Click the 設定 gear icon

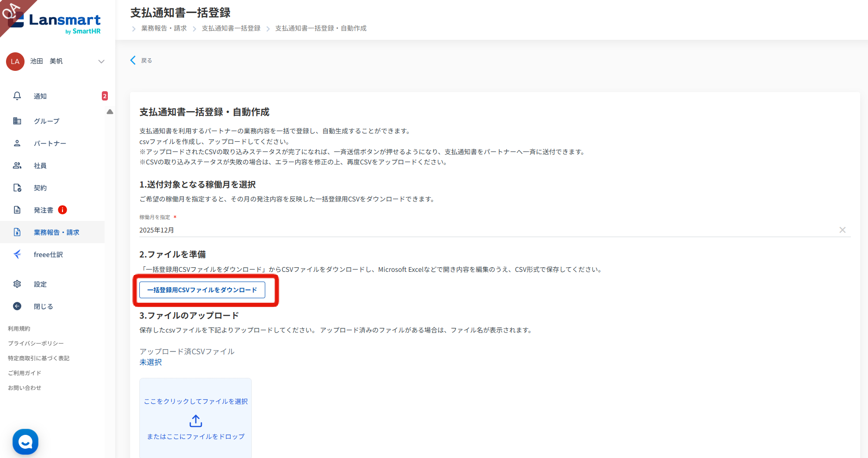pyautogui.click(x=17, y=284)
